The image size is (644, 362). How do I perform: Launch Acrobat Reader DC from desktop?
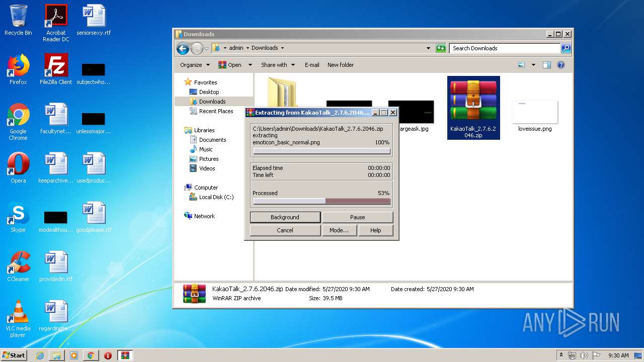tap(56, 23)
